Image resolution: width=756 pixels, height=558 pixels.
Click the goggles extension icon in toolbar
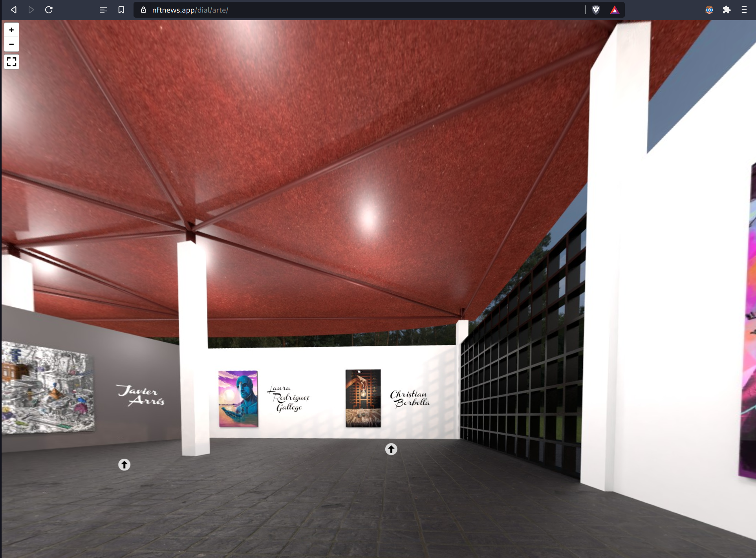pyautogui.click(x=709, y=10)
